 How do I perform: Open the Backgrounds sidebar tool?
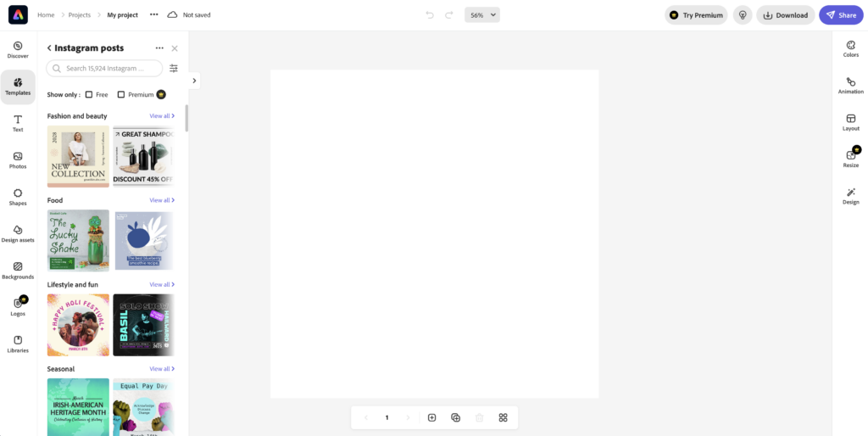(18, 271)
